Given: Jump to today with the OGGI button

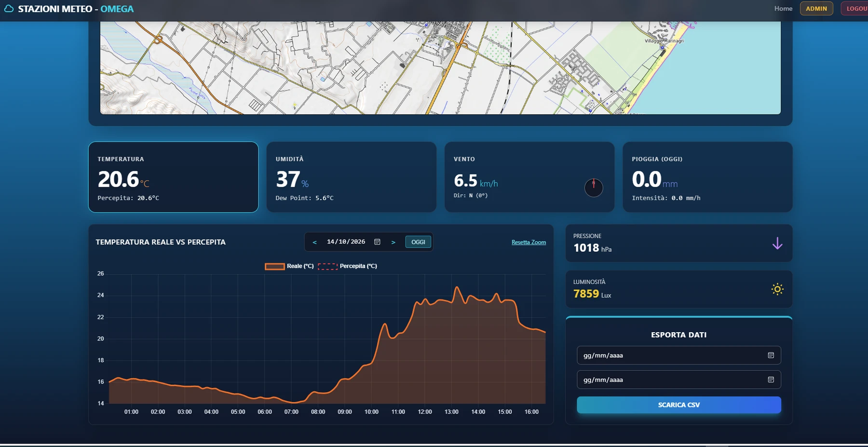Looking at the screenshot, I should [418, 242].
